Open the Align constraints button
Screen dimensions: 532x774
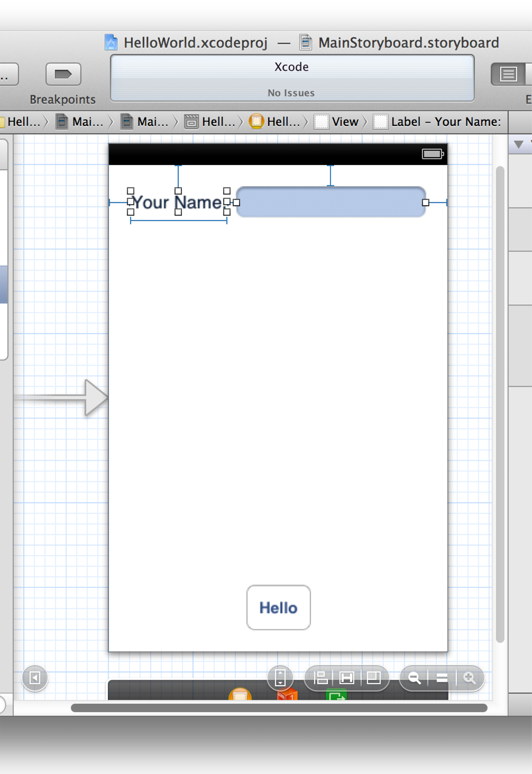tap(320, 678)
